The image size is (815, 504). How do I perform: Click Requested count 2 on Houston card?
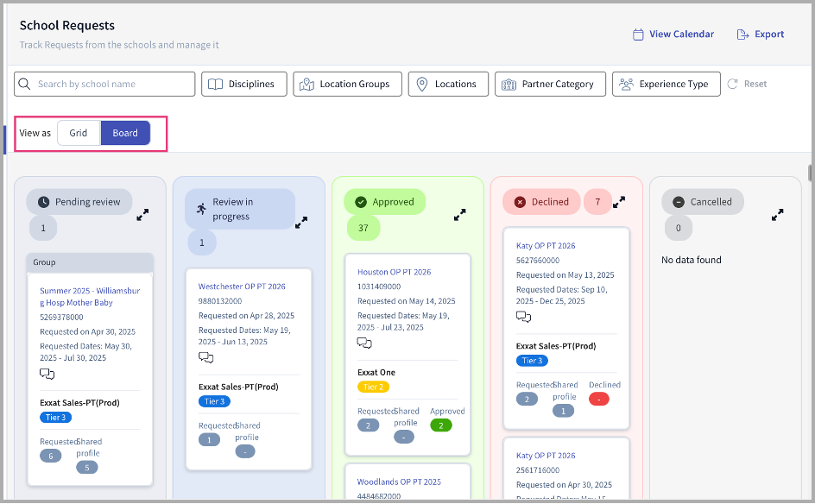point(368,425)
